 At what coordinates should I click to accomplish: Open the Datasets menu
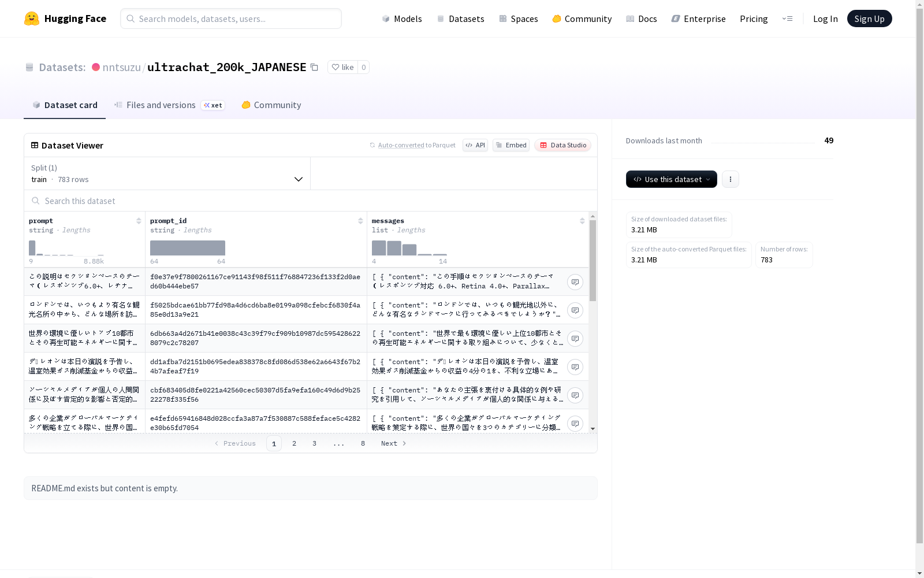coord(460,18)
